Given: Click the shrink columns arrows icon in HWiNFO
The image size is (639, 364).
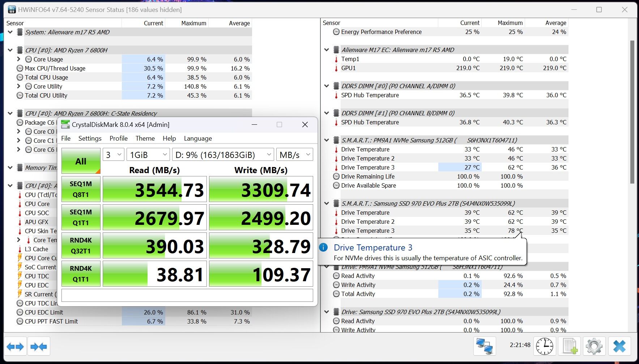Looking at the screenshot, I should [39, 347].
